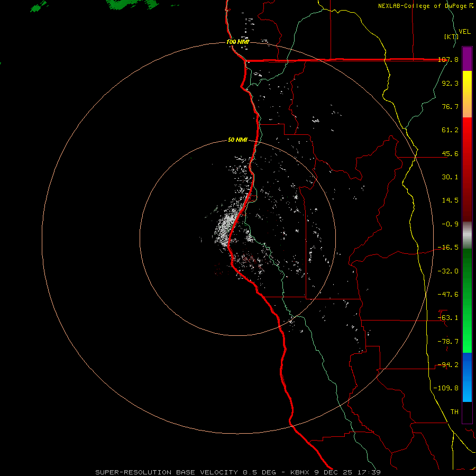Select the 92.3 value on the velocity scale
The image size is (476, 476).
[450, 83]
